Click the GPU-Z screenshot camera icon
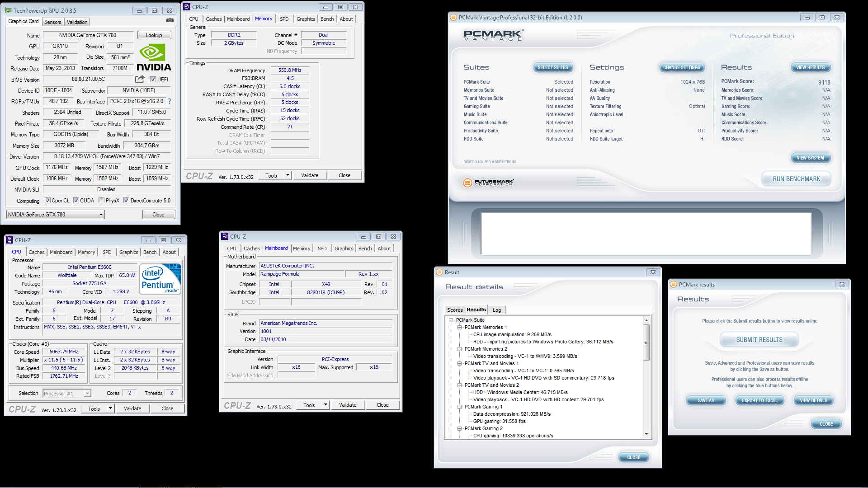 tap(170, 20)
